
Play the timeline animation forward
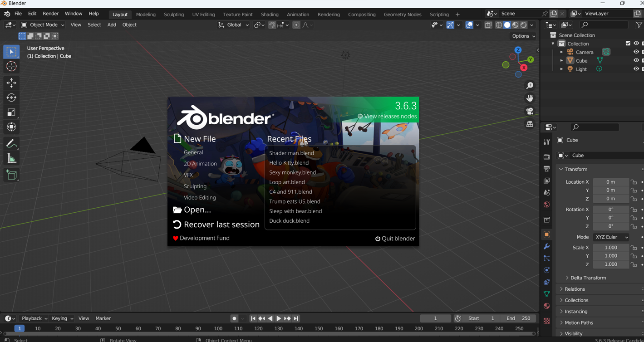(279, 318)
